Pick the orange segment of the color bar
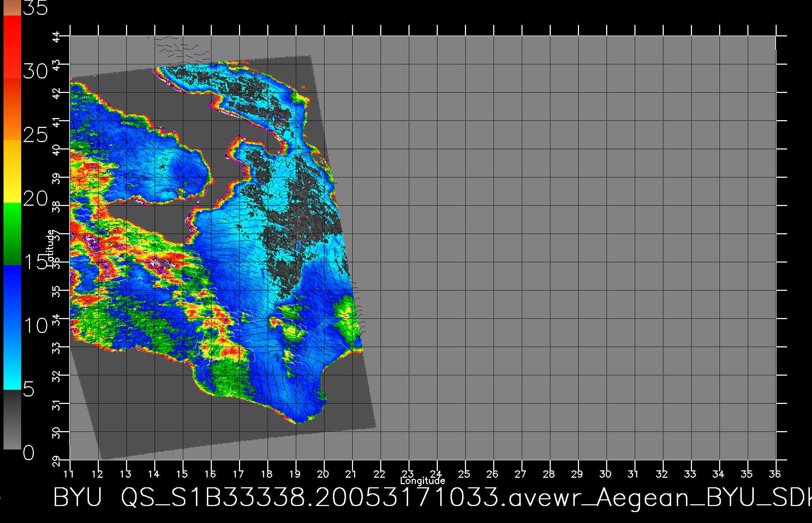Viewport: 812px width, 523px height. coord(12,109)
